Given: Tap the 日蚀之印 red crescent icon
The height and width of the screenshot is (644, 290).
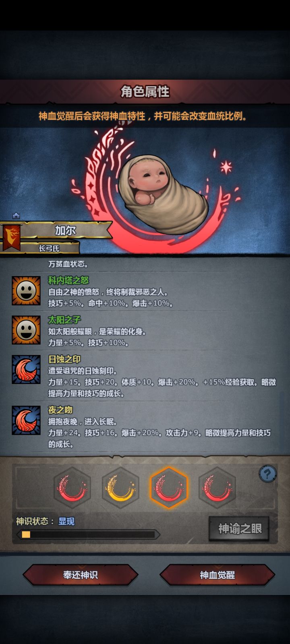Looking at the screenshot, I should pyautogui.click(x=26, y=369).
